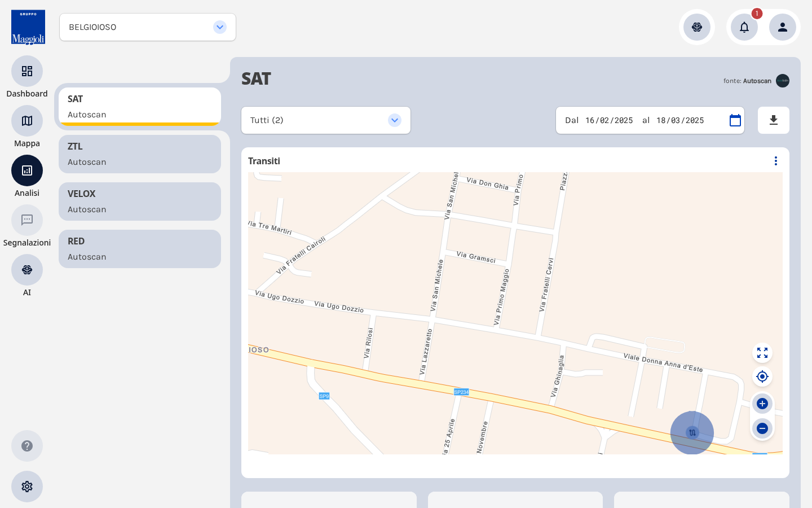Click the Transiti card title
This screenshot has width=812, height=508.
(264, 161)
